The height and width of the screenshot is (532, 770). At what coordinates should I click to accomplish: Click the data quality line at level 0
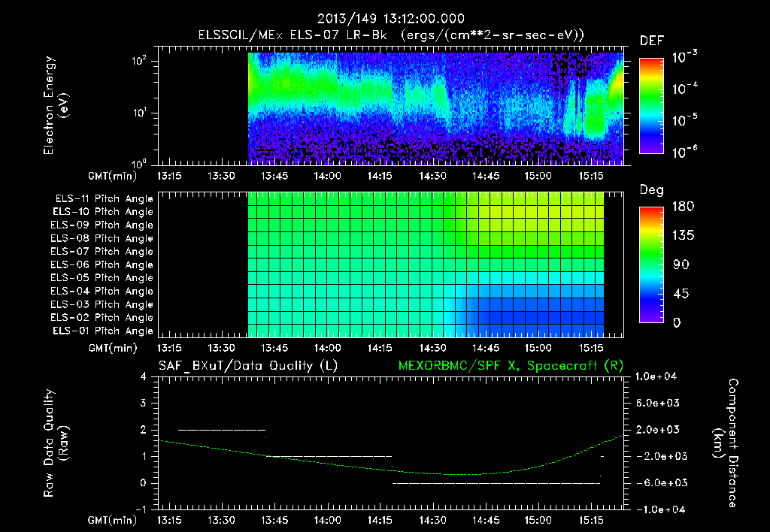point(496,483)
